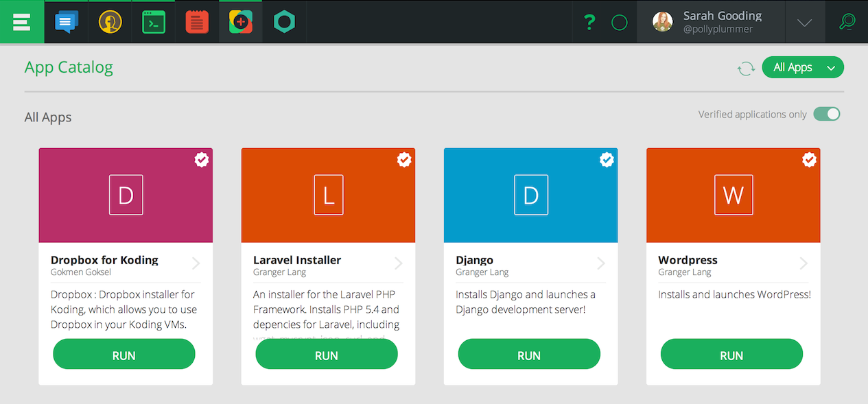Select the App Catalog title link
868x404 pixels.
pyautogui.click(x=69, y=67)
